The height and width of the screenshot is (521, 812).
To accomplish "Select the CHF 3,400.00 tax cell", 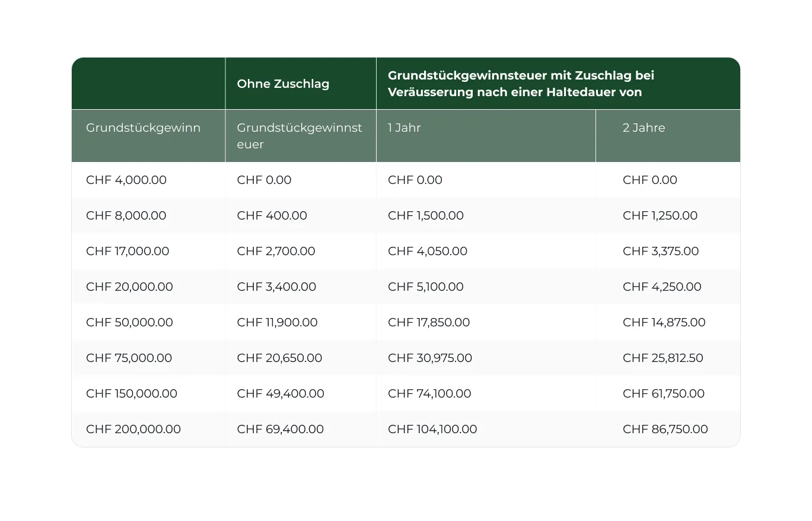I will click(276, 287).
